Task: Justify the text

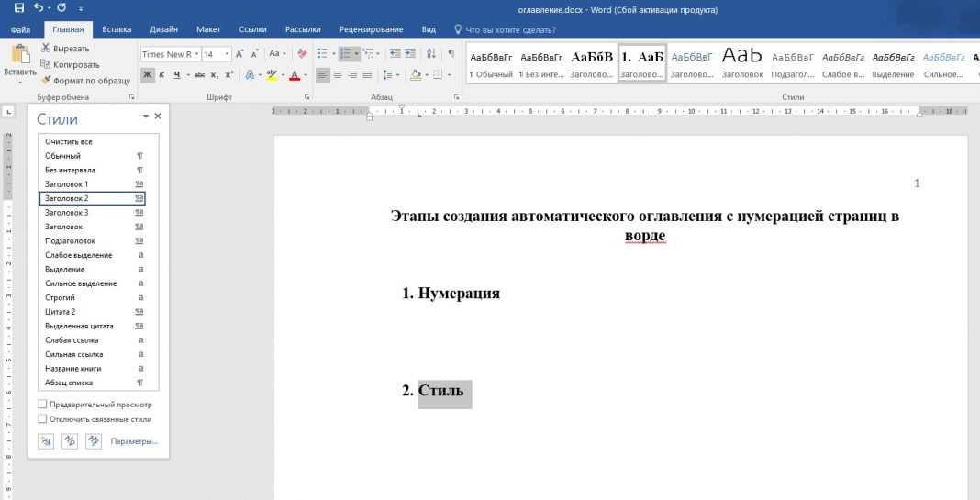Action: [367, 75]
